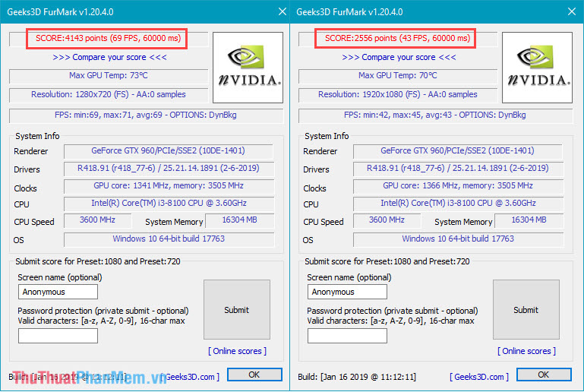Click the NVIDIA logo in right window

click(537, 68)
